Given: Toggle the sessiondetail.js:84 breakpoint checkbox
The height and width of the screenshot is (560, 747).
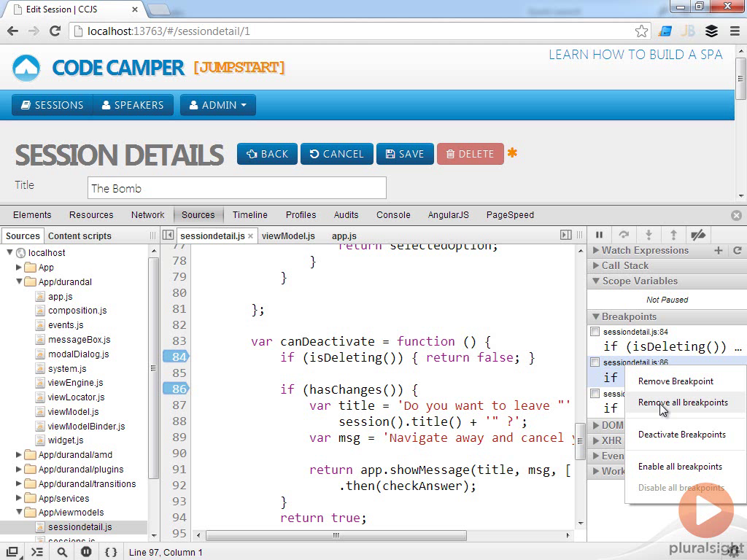Looking at the screenshot, I should coord(595,332).
